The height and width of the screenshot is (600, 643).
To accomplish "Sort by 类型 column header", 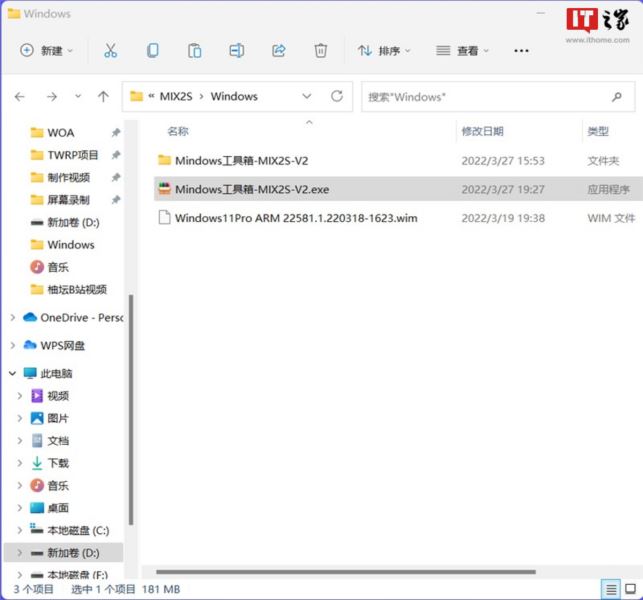I will 598,131.
